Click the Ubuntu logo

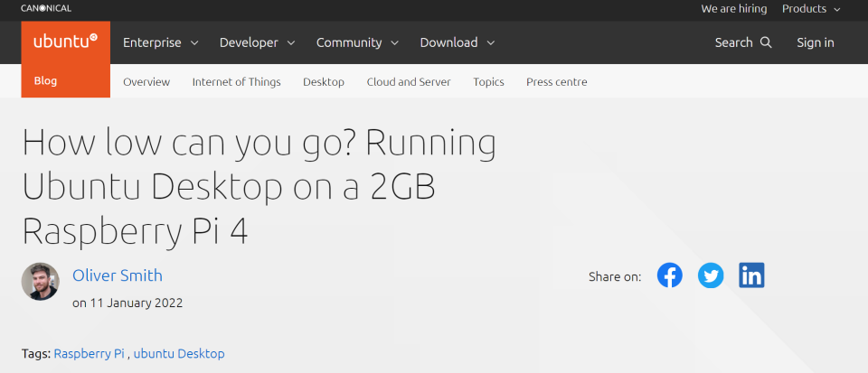(65, 42)
